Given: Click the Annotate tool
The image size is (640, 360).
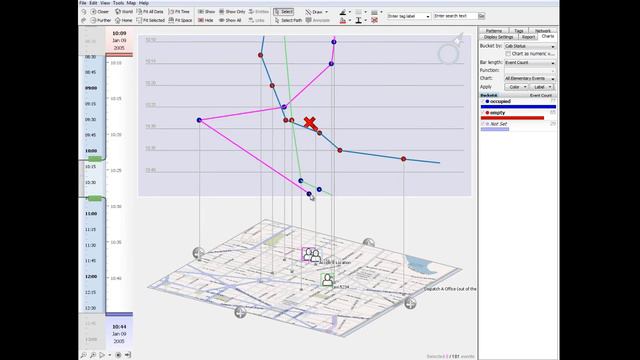Looking at the screenshot, I should [x=318, y=20].
